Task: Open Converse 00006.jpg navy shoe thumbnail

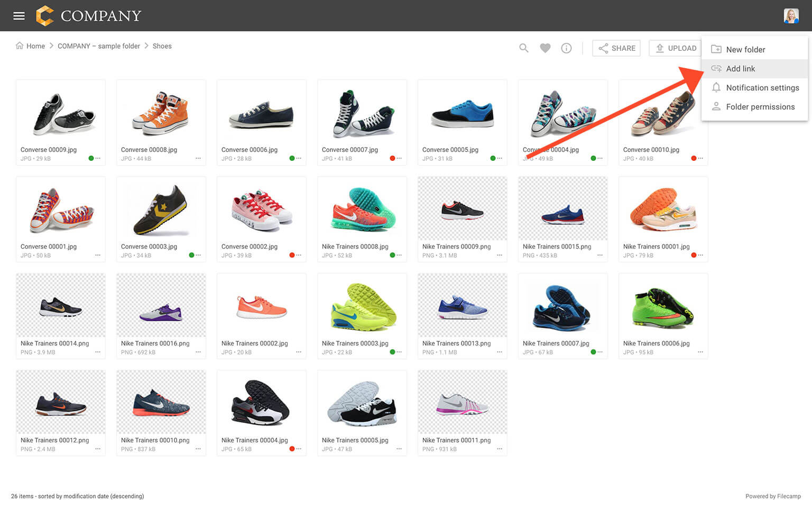Action: 262,112
